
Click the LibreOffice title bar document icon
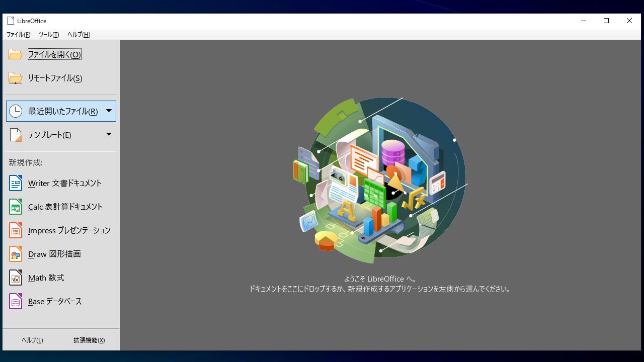pyautogui.click(x=11, y=21)
